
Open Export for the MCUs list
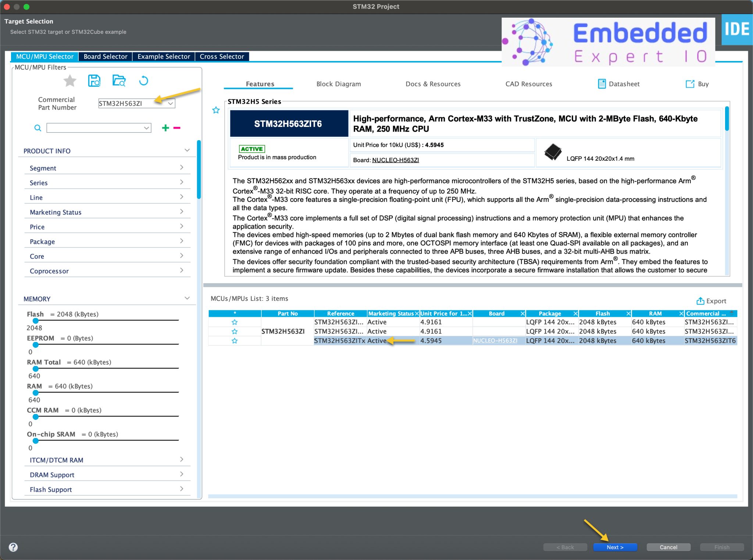click(711, 301)
